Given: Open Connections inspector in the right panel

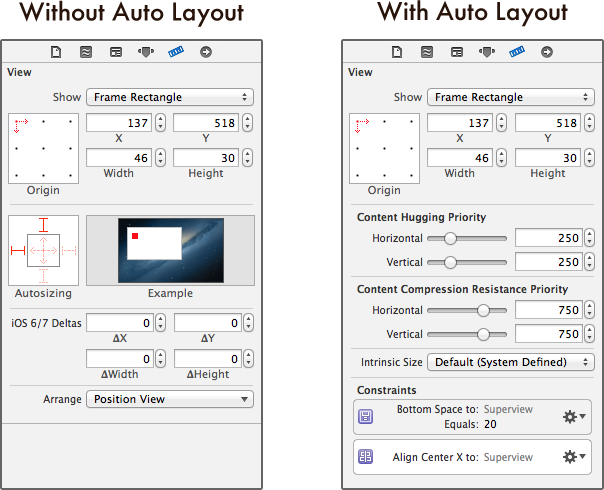Looking at the screenshot, I should [x=547, y=52].
